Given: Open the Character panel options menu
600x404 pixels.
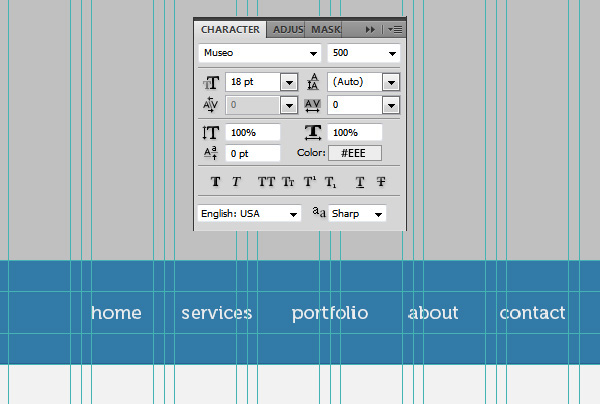Looking at the screenshot, I should 395,30.
